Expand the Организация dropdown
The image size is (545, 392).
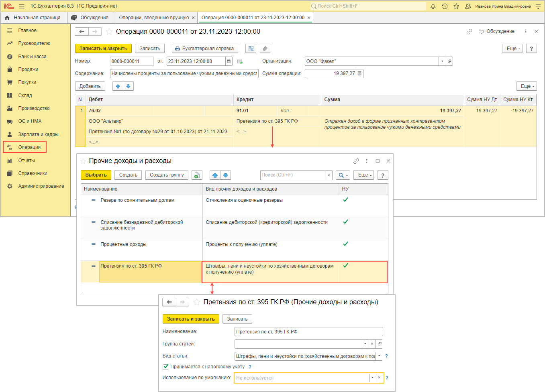[442, 61]
